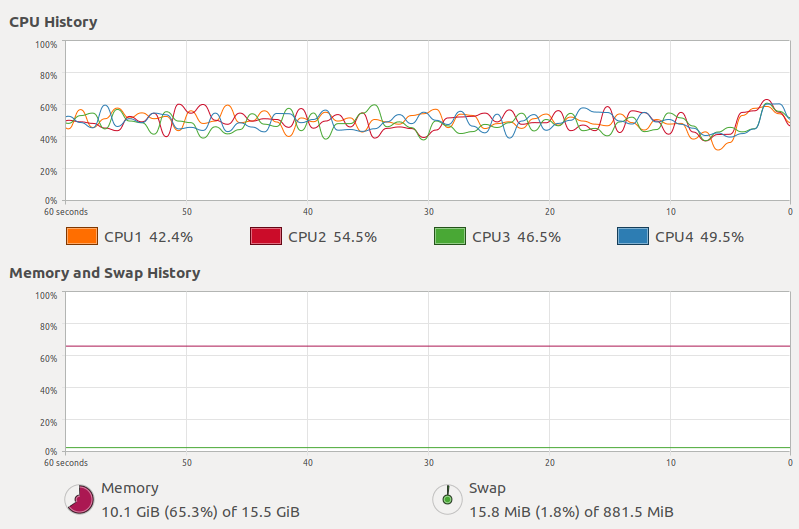Viewport: 799px width, 529px height.
Task: Click the CPU2 54.5% usage label
Action: coord(332,237)
